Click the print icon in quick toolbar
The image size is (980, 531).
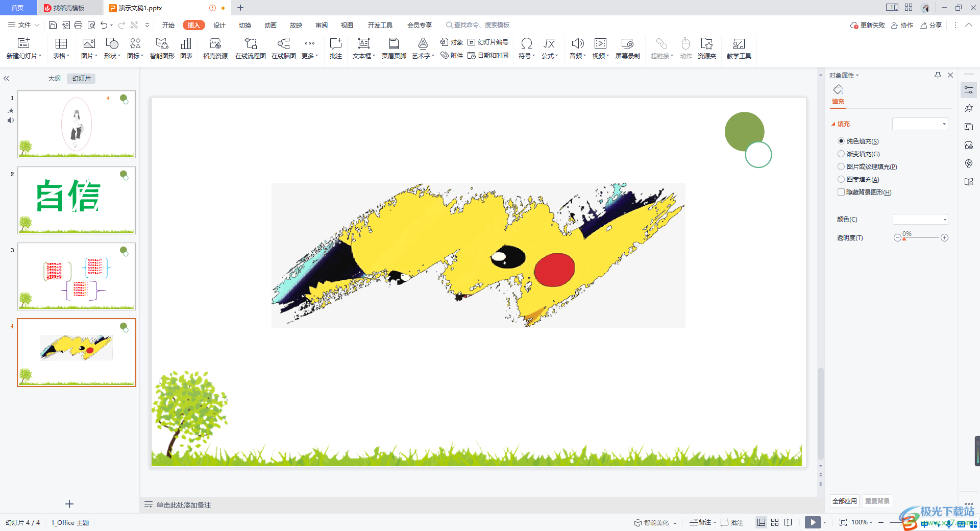pyautogui.click(x=78, y=25)
